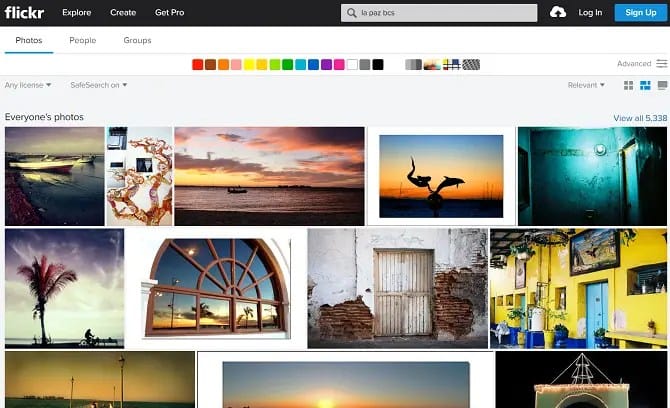Open the yellow-toned boardwalk lamp photo
The image size is (670, 408).
(100, 379)
